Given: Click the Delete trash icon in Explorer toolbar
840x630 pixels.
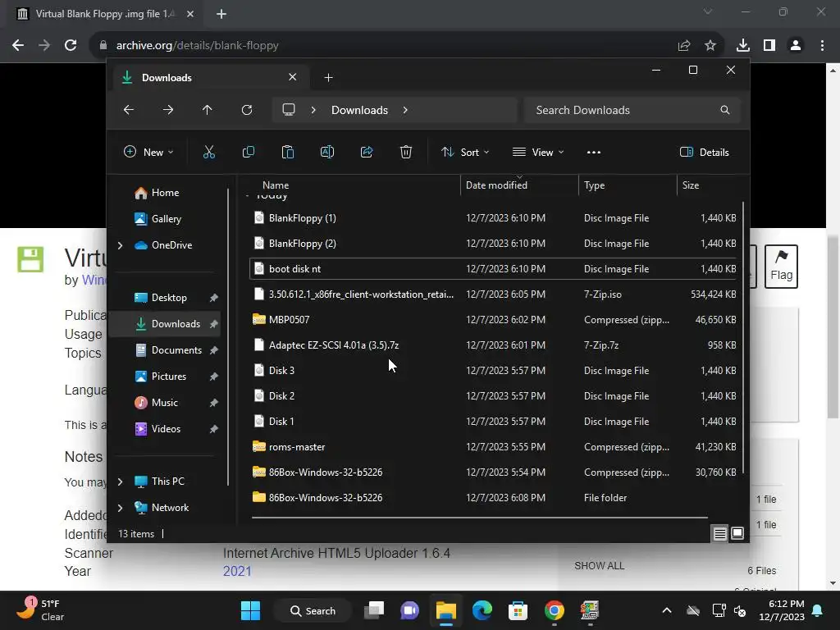Looking at the screenshot, I should pyautogui.click(x=406, y=152).
